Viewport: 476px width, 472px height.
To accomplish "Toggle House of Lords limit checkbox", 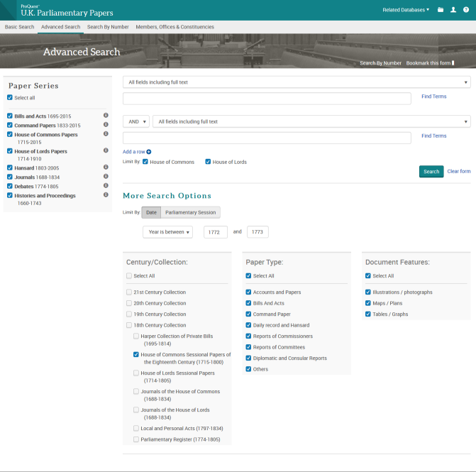I will (208, 162).
